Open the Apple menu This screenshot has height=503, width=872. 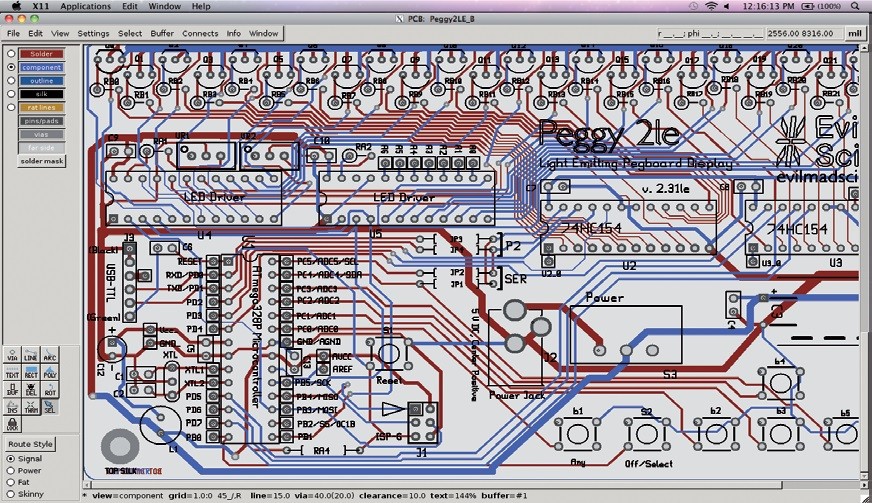[17, 6]
